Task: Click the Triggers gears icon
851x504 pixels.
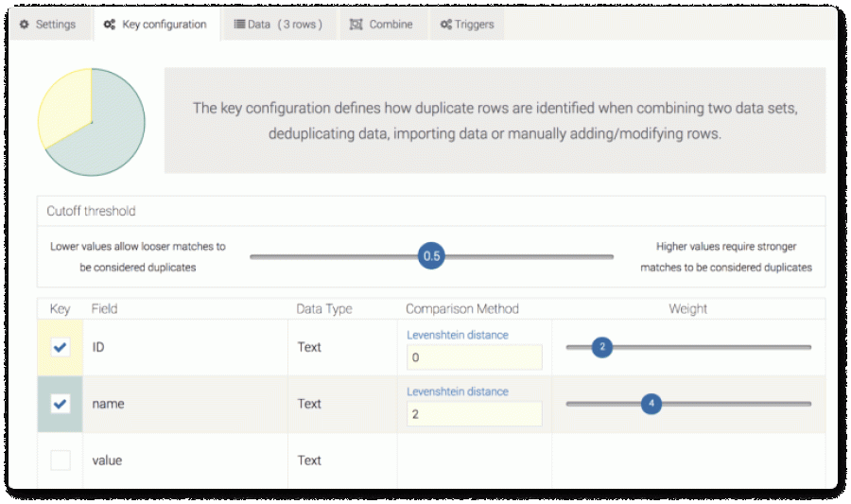Action: (446, 25)
